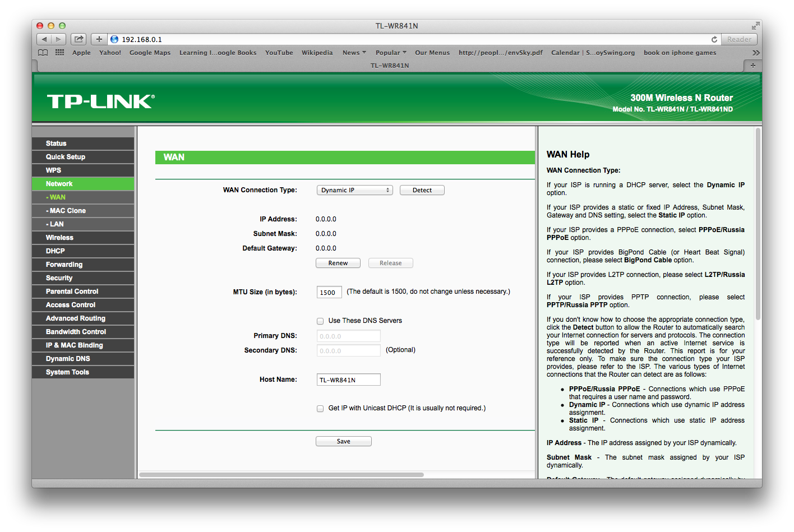The width and height of the screenshot is (794, 532).
Task: Reload page with the refresh icon
Action: pos(714,39)
